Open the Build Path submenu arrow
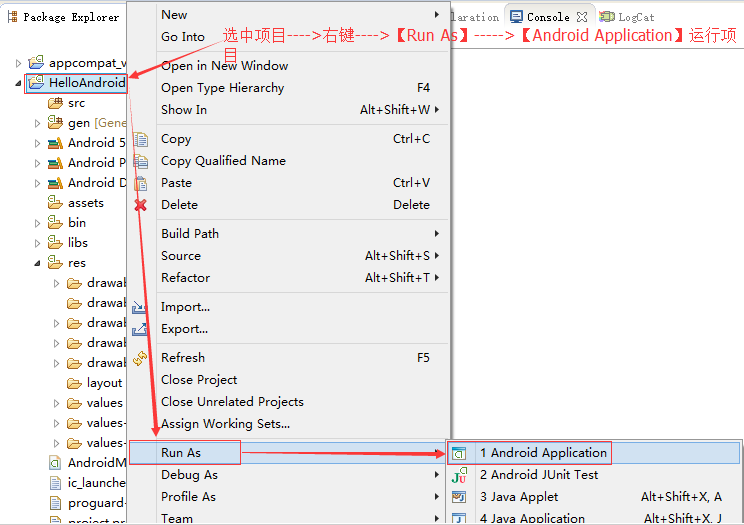Screen dimensions: 744x525 pyautogui.click(x=437, y=234)
